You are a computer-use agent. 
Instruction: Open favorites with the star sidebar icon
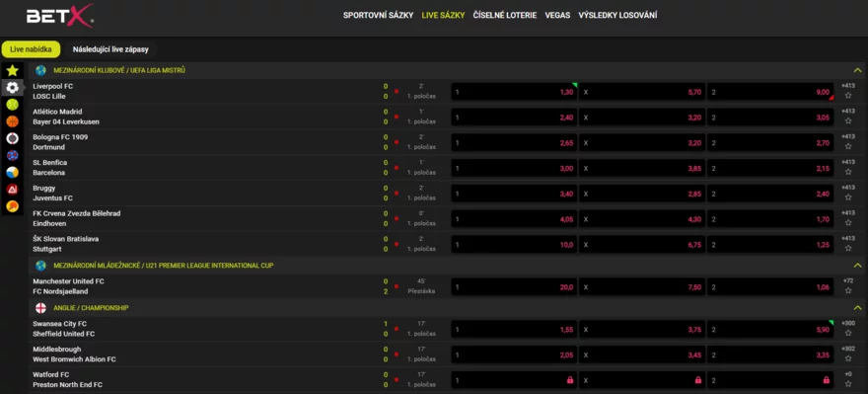click(12, 70)
